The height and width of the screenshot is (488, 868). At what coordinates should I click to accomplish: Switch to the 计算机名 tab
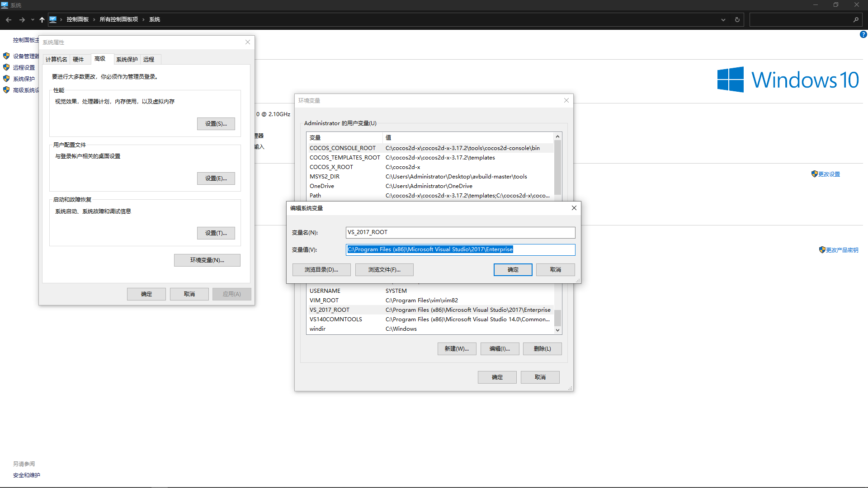tap(56, 59)
